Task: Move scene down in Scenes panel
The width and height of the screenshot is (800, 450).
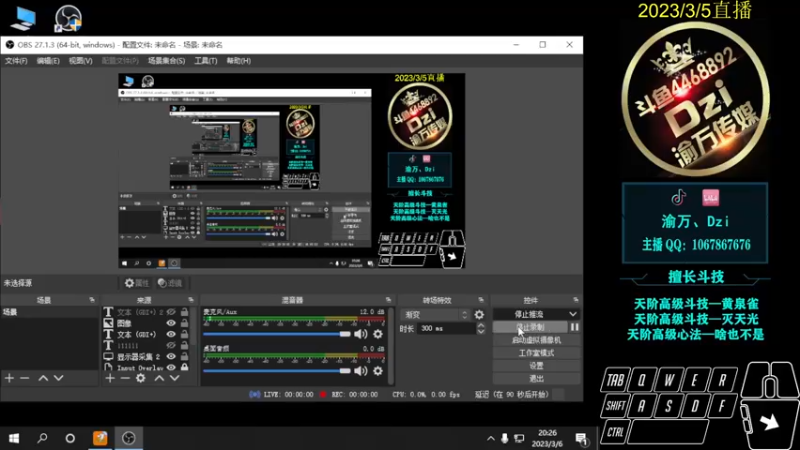Action: [x=59, y=378]
